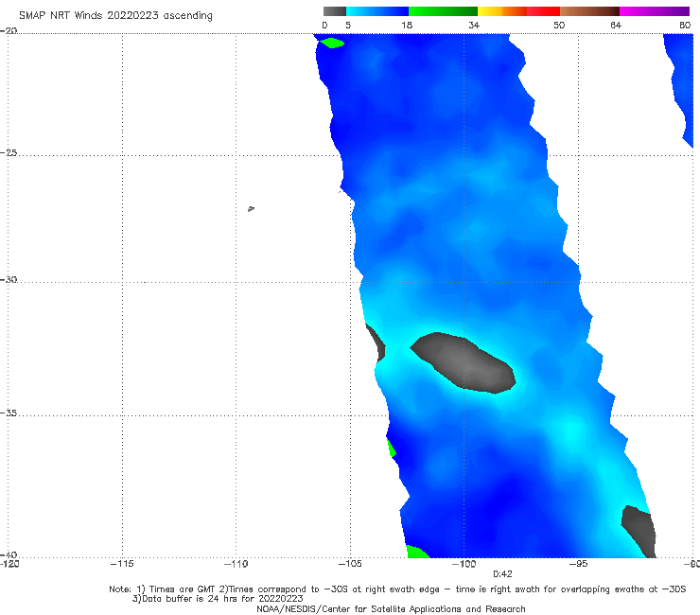Click the latitude label '-30'

click(9, 280)
